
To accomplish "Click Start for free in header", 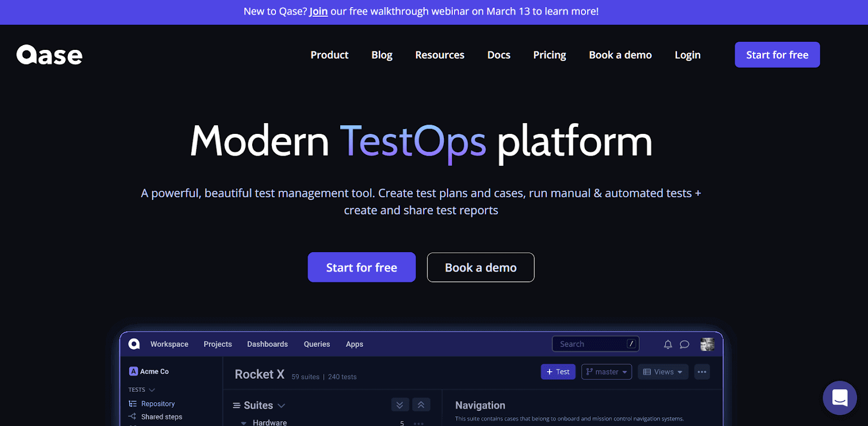I will click(x=777, y=55).
